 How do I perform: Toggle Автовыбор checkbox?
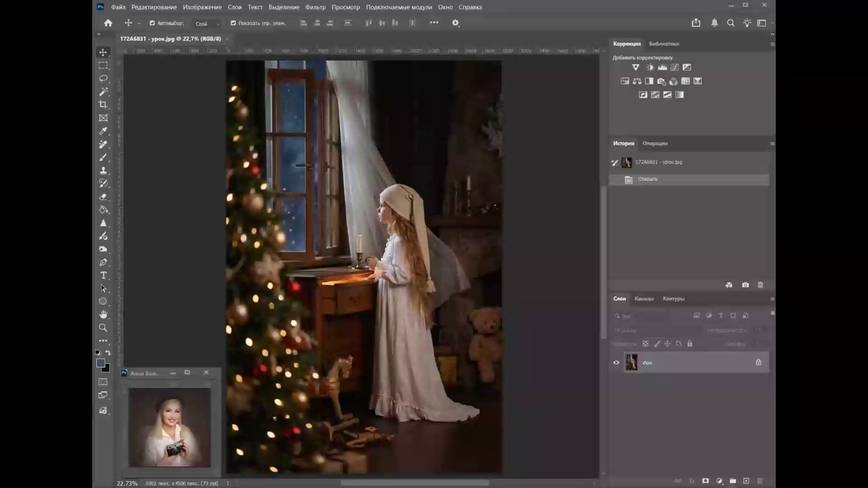coord(152,23)
